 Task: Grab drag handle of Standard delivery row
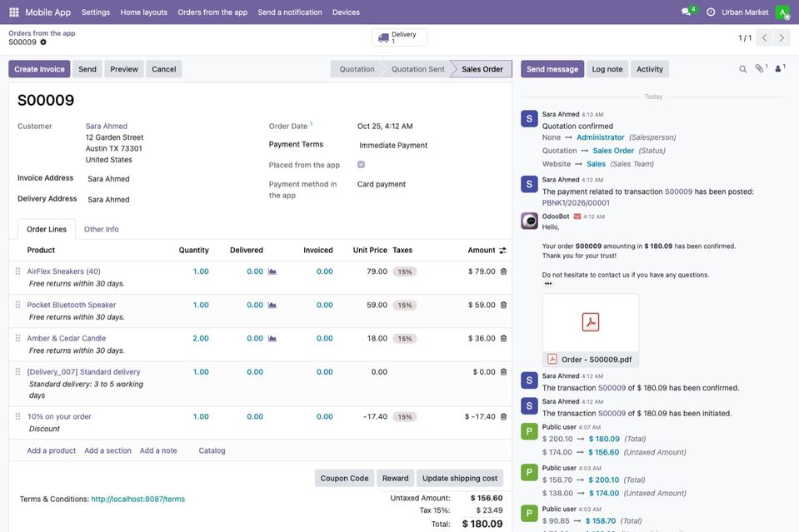click(x=17, y=371)
